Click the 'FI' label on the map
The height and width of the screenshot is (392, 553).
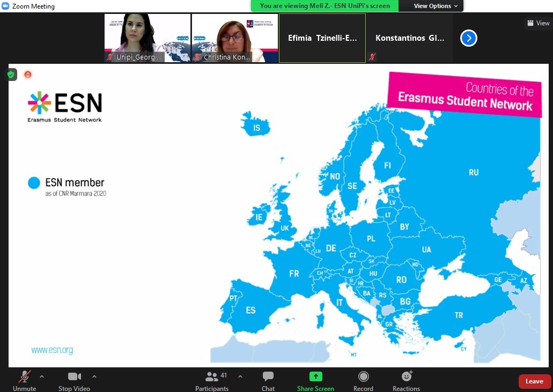point(388,165)
